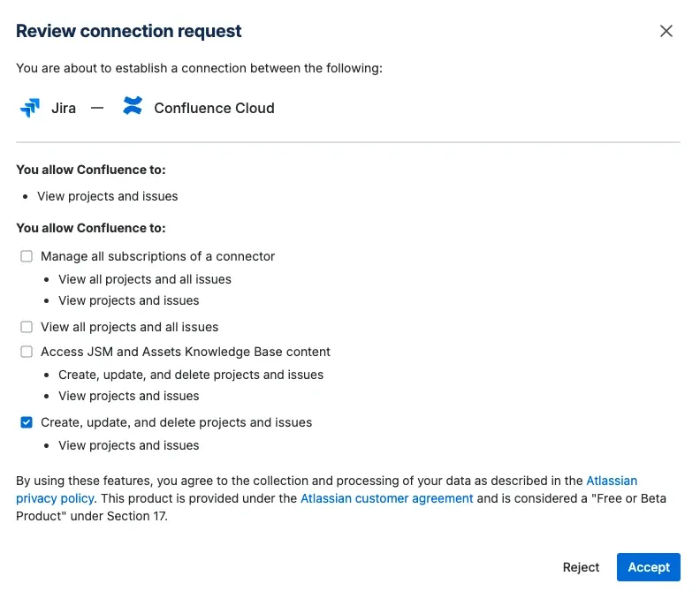Click the Jira logo icon
Image resolution: width=700 pixels, height=599 pixels.
pos(30,108)
